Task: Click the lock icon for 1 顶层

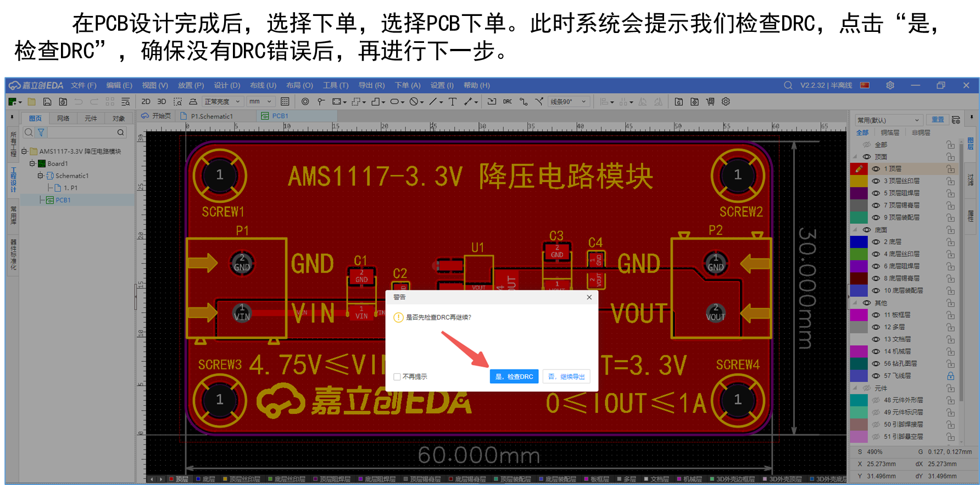Action: click(950, 169)
